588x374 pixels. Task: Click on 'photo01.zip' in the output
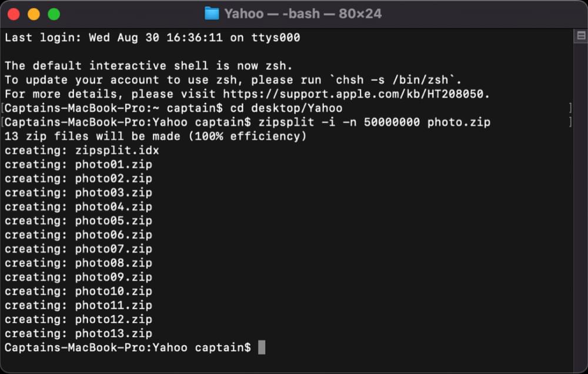[x=113, y=165]
